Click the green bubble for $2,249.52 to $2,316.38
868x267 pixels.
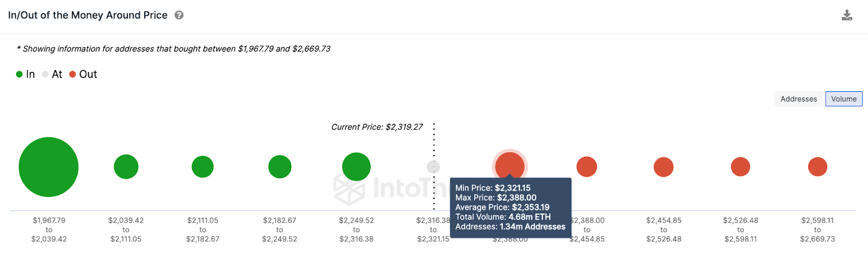[x=356, y=167]
